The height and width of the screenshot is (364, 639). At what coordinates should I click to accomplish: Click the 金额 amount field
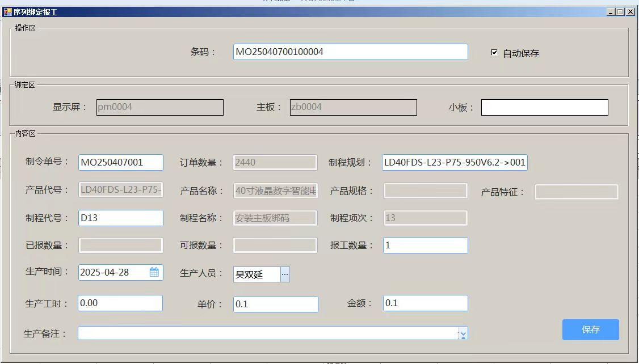[x=425, y=303]
